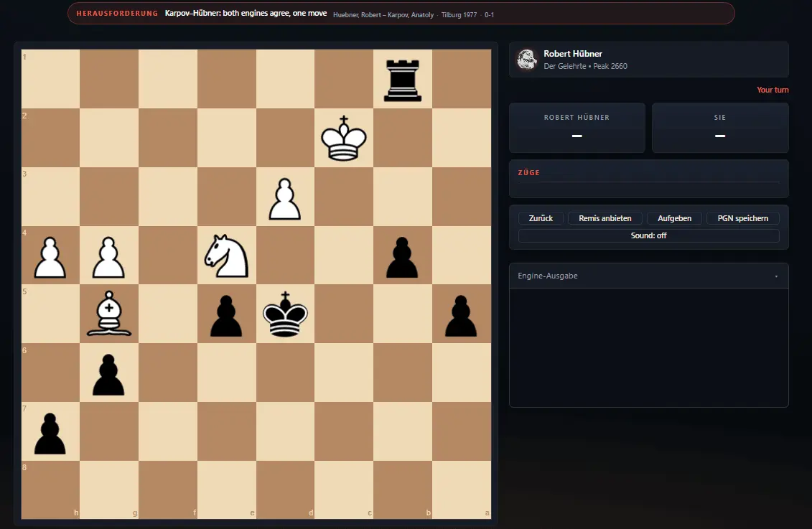Save the game with PGN speichern

click(x=742, y=218)
